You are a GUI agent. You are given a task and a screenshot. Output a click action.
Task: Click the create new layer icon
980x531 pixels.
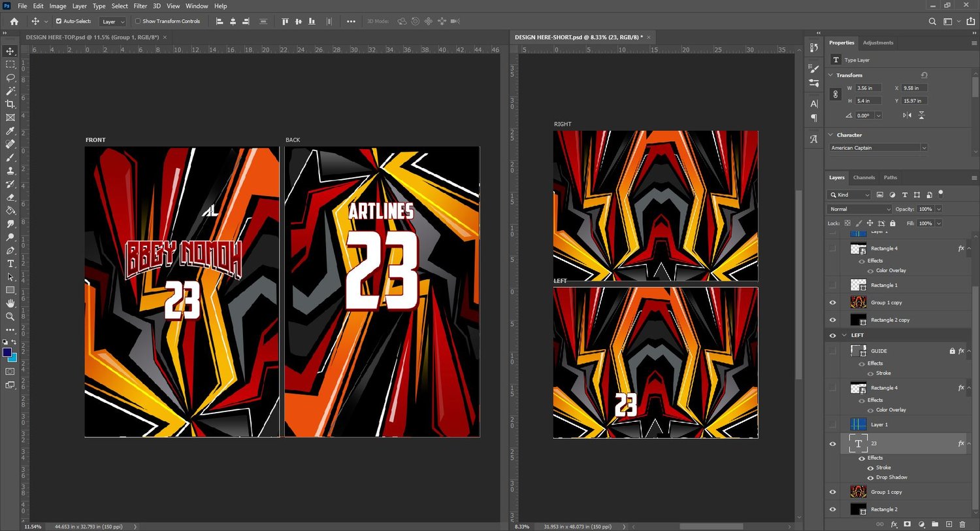point(948,524)
